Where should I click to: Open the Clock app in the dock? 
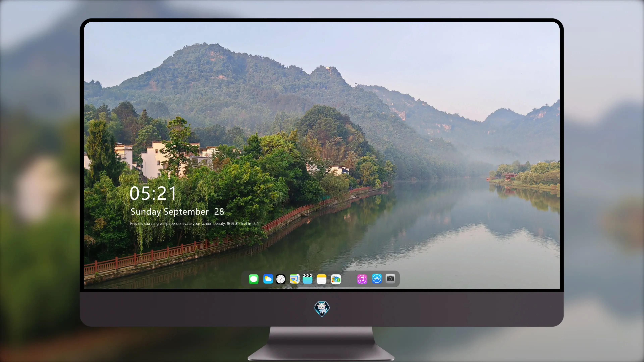pos(281,279)
